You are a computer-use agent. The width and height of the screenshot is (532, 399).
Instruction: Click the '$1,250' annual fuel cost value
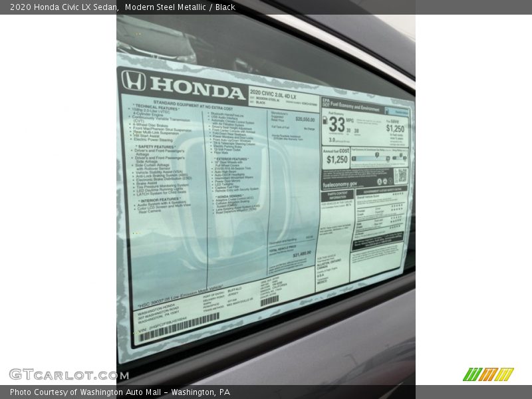pos(337,159)
